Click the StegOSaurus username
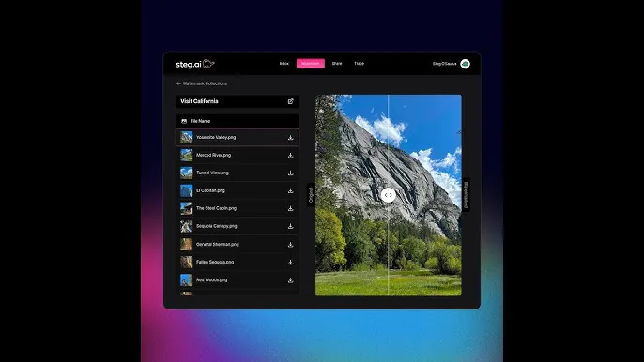The height and width of the screenshot is (362, 644). coord(444,64)
